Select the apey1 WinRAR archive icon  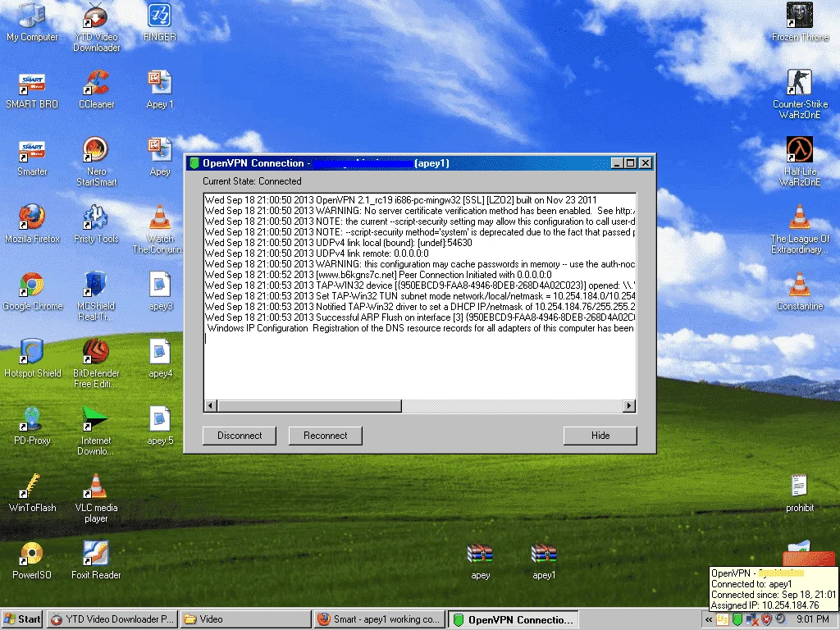(544, 561)
